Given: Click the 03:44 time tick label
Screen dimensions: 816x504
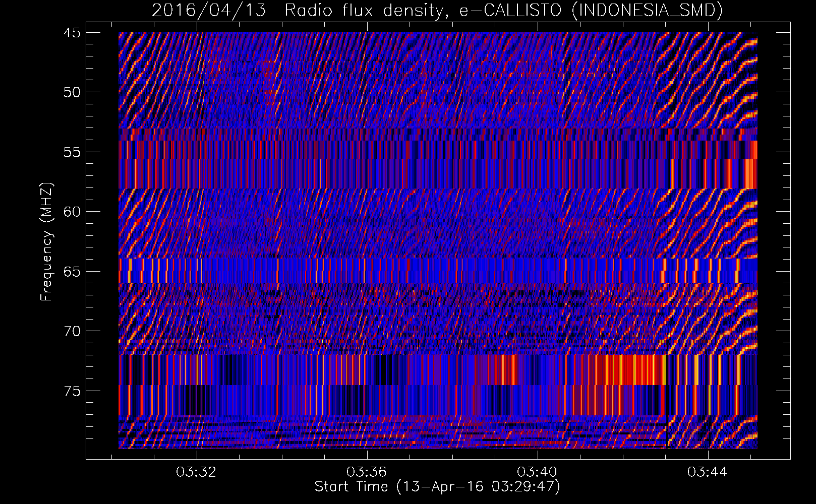Looking at the screenshot, I should [708, 472].
